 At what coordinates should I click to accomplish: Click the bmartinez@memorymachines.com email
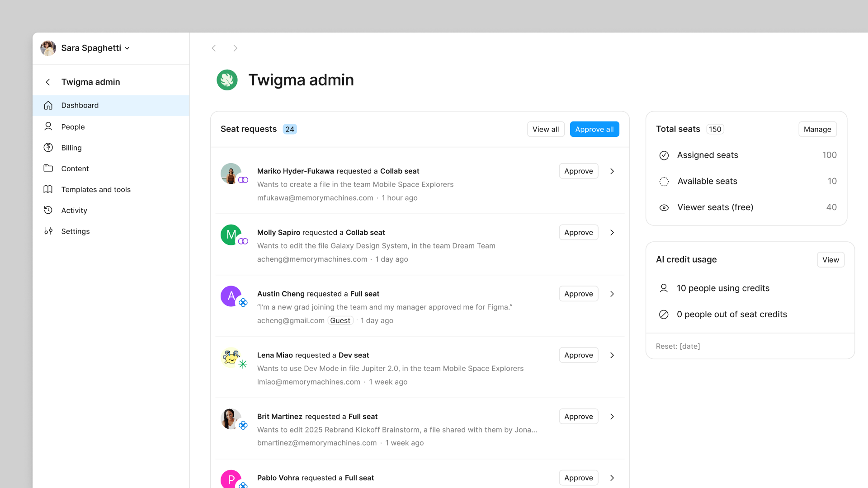tap(317, 443)
